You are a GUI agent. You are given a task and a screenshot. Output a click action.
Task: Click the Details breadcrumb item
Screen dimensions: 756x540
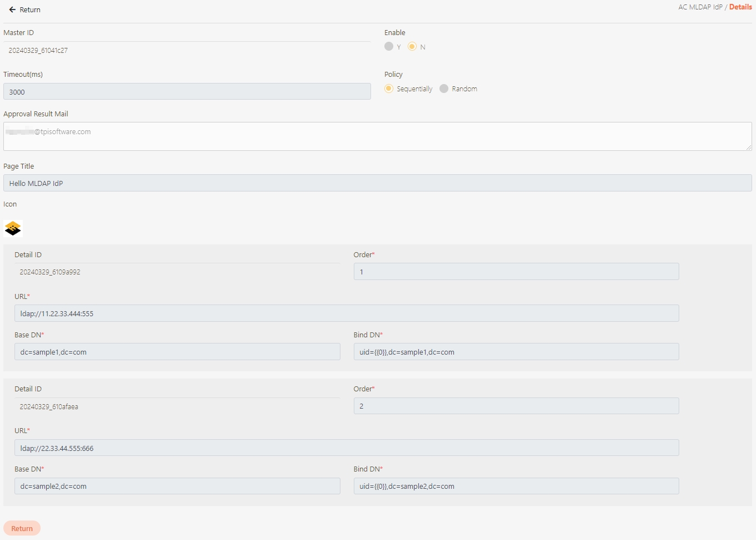click(x=740, y=7)
